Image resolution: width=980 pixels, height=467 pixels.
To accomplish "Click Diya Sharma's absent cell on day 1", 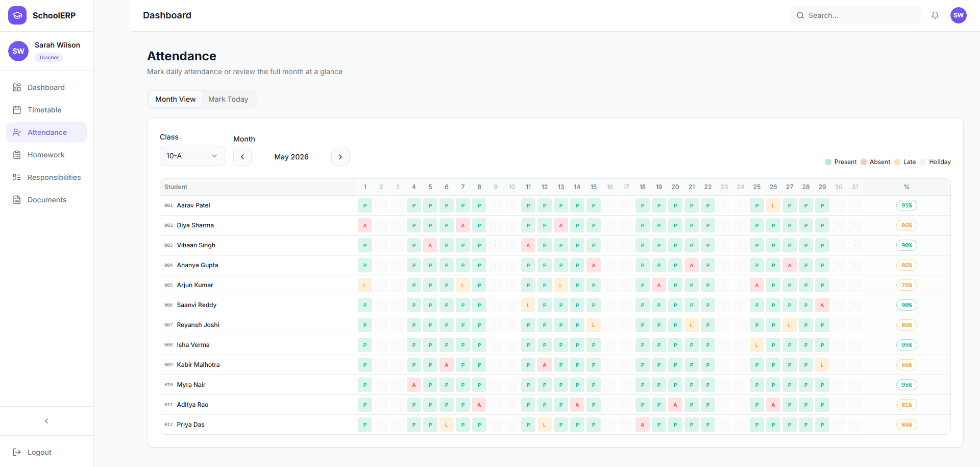I will point(365,225).
